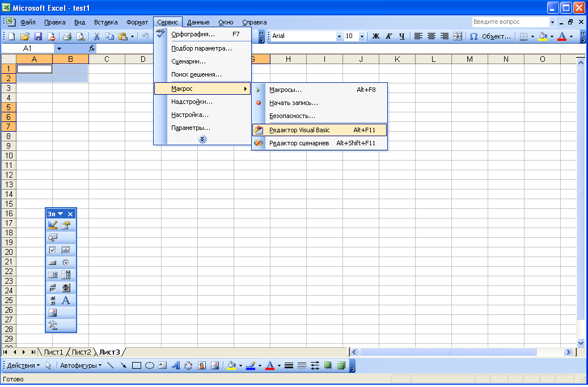Select Label (A) control in toolbox
Viewport: 588px width, 387px height.
tap(66, 300)
